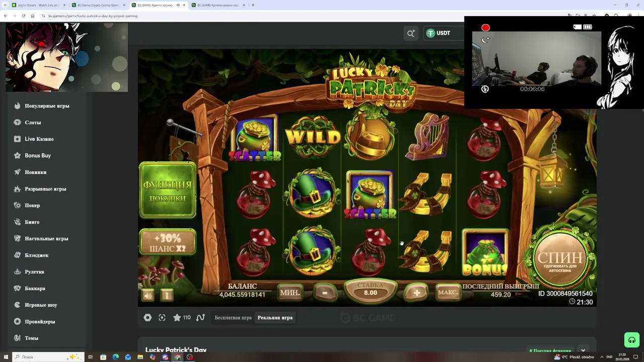Close the BC.Game Crypto Casino Games tab
The image size is (644, 362).
pos(124,5)
